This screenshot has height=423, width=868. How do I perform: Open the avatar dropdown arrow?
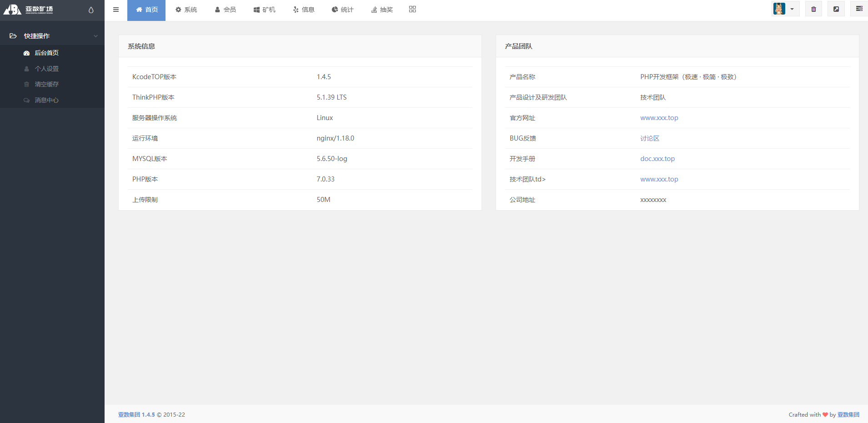(x=793, y=9)
